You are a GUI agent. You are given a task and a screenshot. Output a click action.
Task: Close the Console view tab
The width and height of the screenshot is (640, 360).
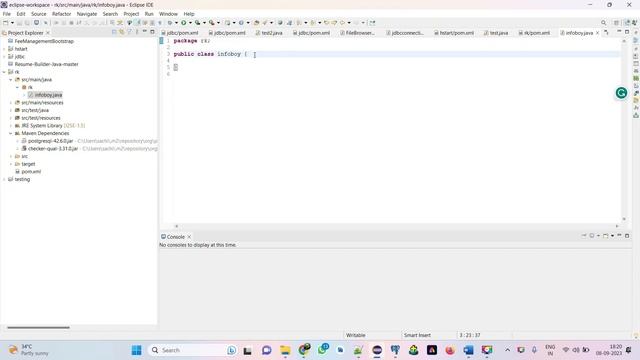coord(189,237)
